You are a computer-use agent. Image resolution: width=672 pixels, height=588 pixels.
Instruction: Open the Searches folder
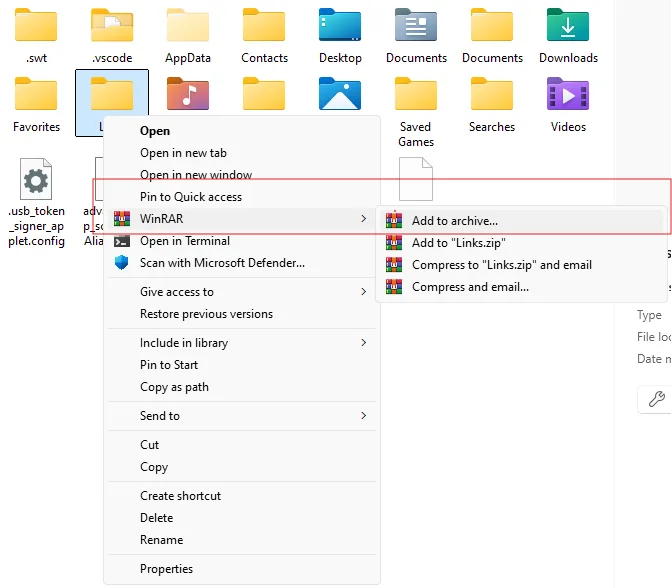click(x=492, y=104)
